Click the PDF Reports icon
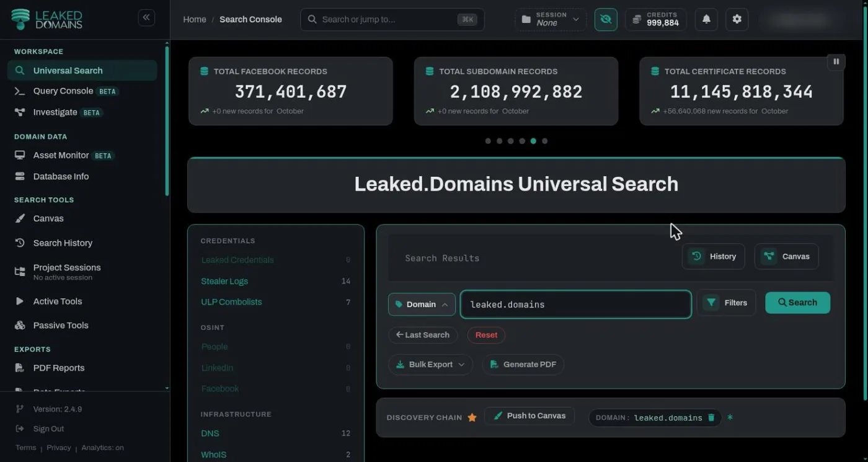 20,368
